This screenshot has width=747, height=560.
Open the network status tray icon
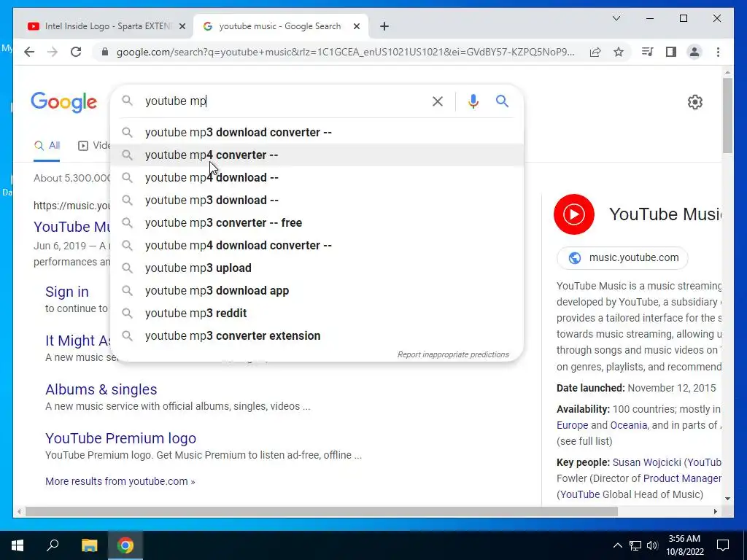[x=635, y=545]
